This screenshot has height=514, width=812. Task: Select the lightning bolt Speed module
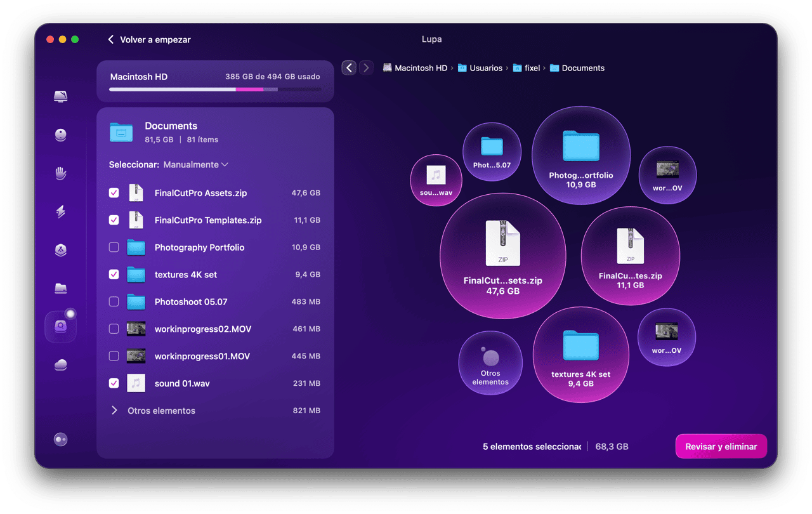point(61,212)
